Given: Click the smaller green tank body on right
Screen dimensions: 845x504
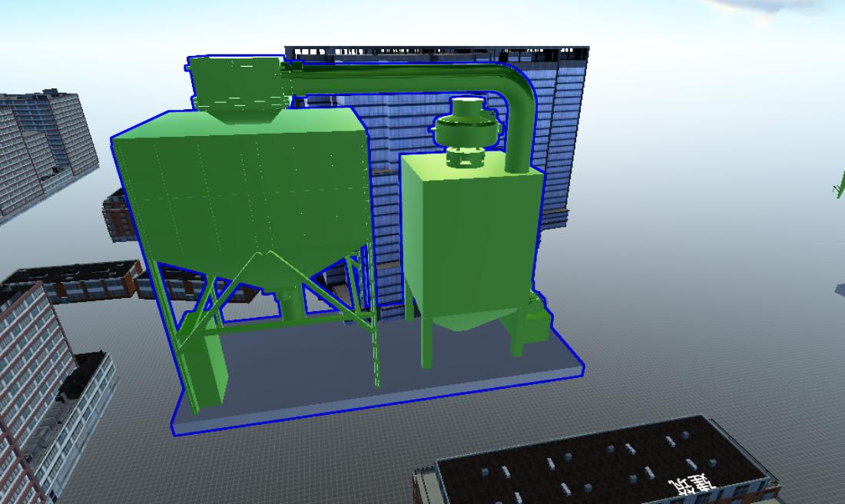Looking at the screenshot, I should (469, 230).
